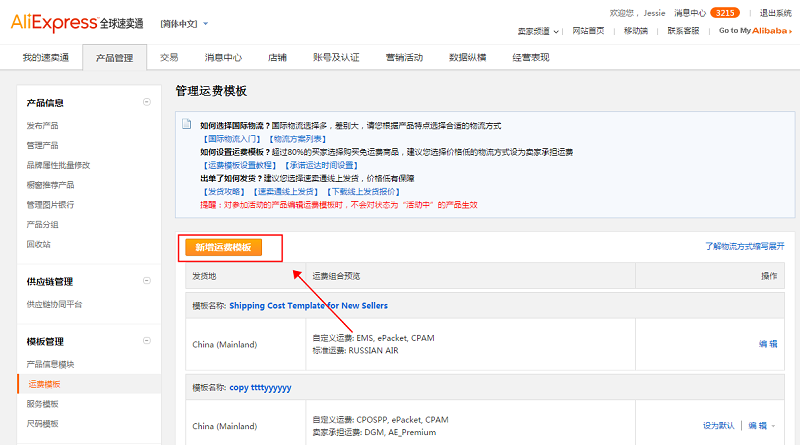The image size is (800, 445).
Task: Open 管理产品 in sidebar
Action: (x=42, y=145)
